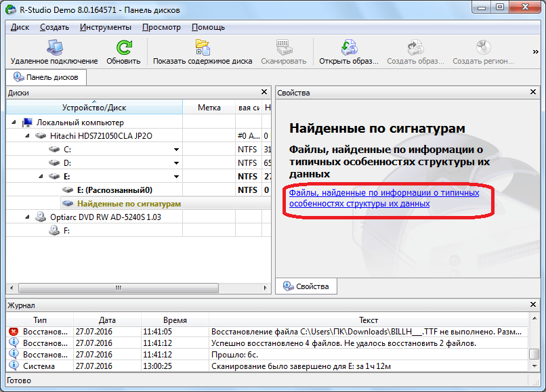Collapse the Hitachi HDS721050CLA tree node
Screen dimensions: 546x392
click(27, 136)
